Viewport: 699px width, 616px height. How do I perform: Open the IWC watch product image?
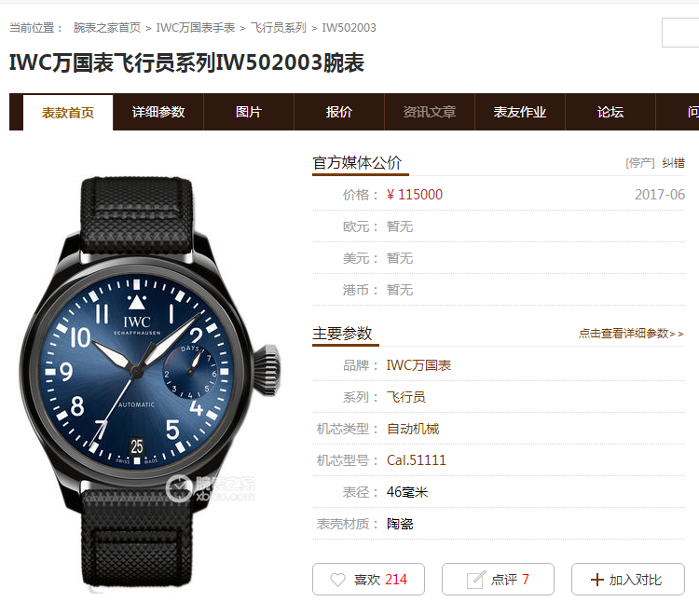pos(149,384)
